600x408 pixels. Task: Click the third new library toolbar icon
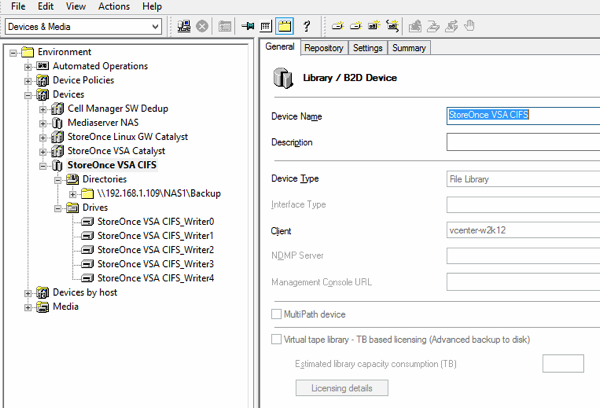tap(374, 26)
